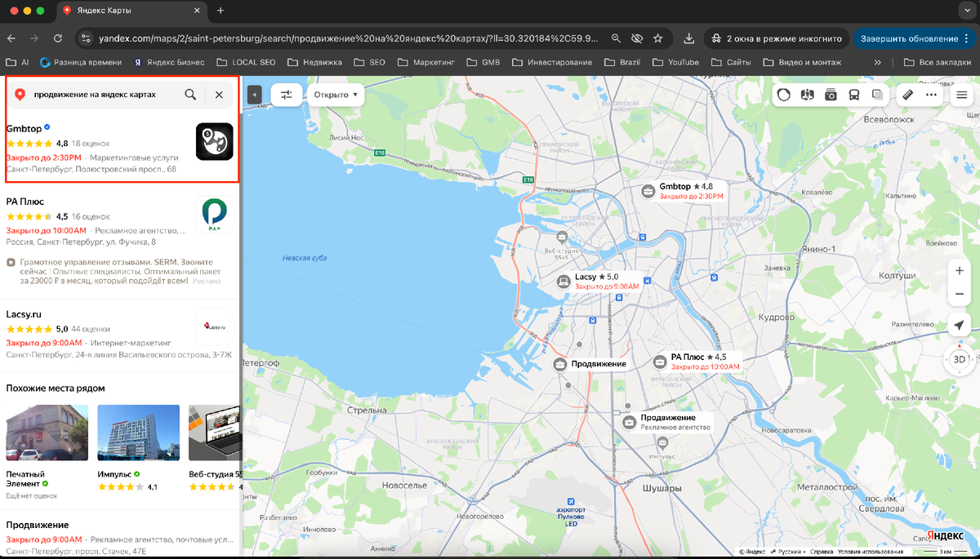Open the 'YouTube' bookmarks folder

point(675,62)
